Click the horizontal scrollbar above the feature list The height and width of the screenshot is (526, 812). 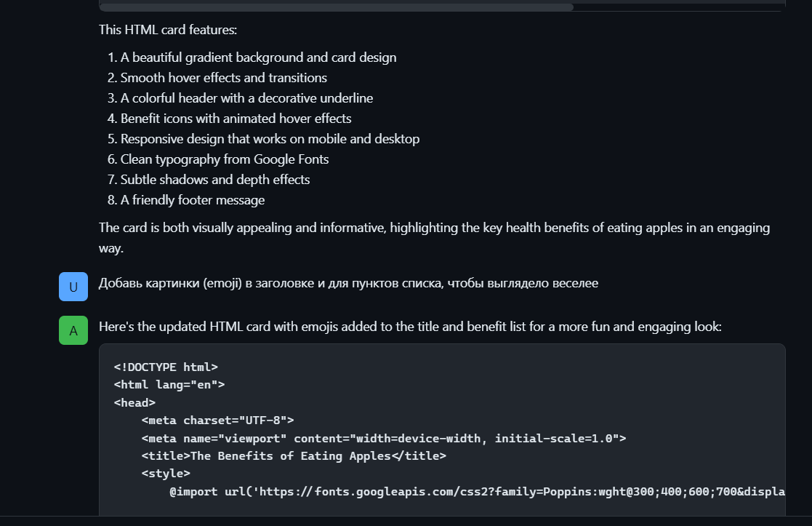(336, 7)
